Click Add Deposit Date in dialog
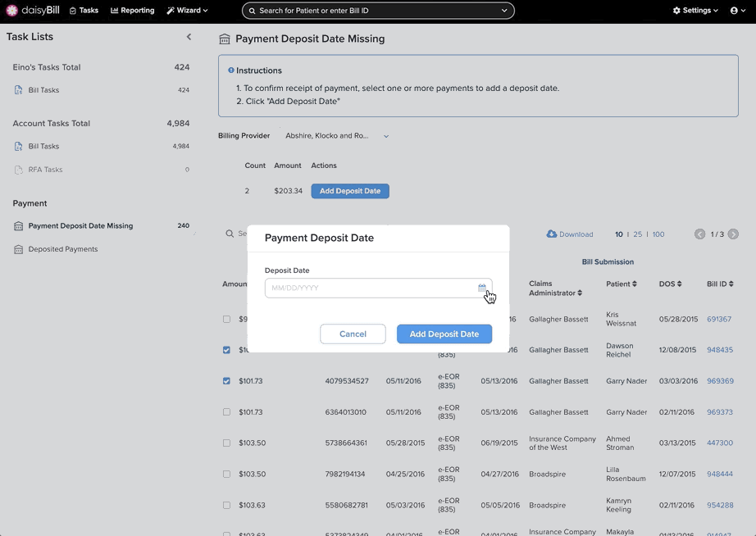 (444, 334)
